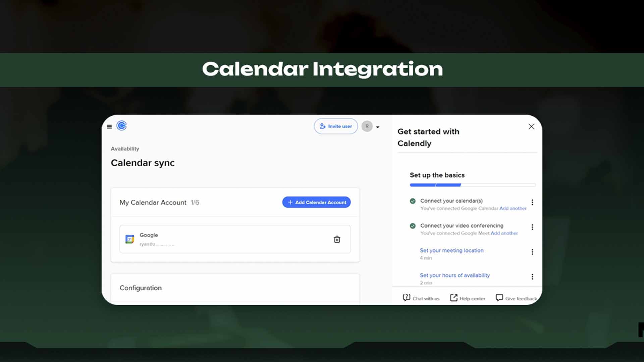This screenshot has width=644, height=362.
Task: Expand the account dropdown arrow
Action: point(378,127)
